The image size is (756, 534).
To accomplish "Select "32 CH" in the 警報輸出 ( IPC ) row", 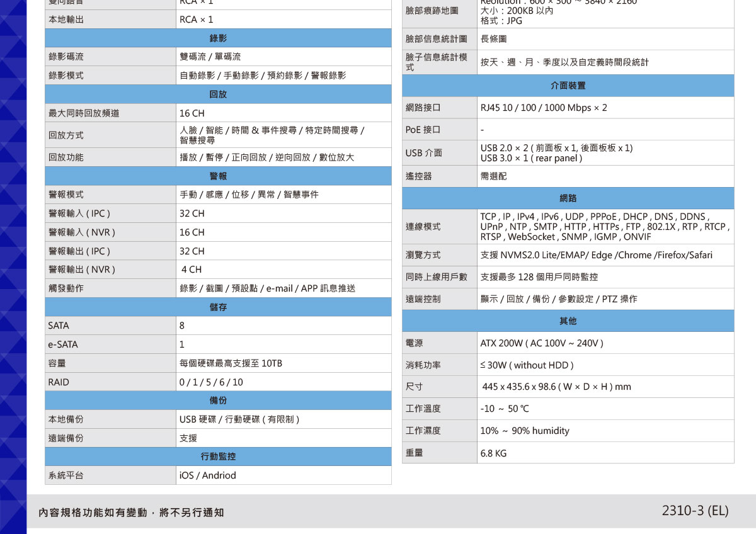I will [x=192, y=251].
